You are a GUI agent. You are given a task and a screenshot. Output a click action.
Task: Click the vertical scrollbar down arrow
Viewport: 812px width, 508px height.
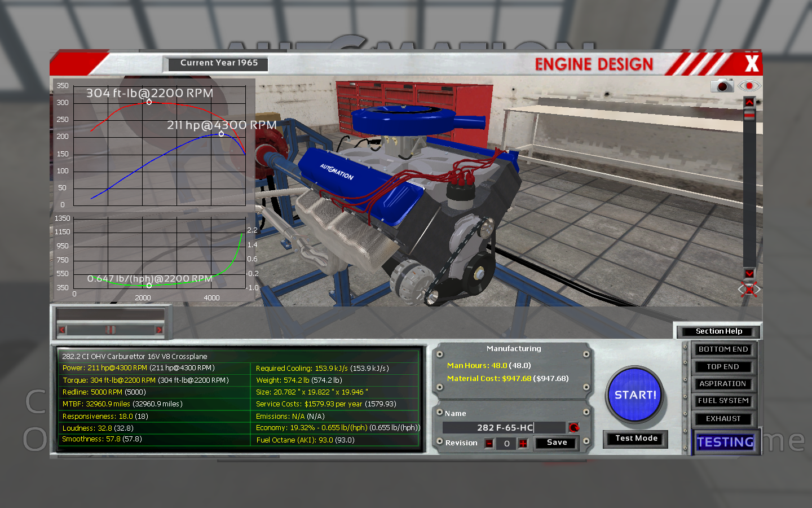coord(749,273)
